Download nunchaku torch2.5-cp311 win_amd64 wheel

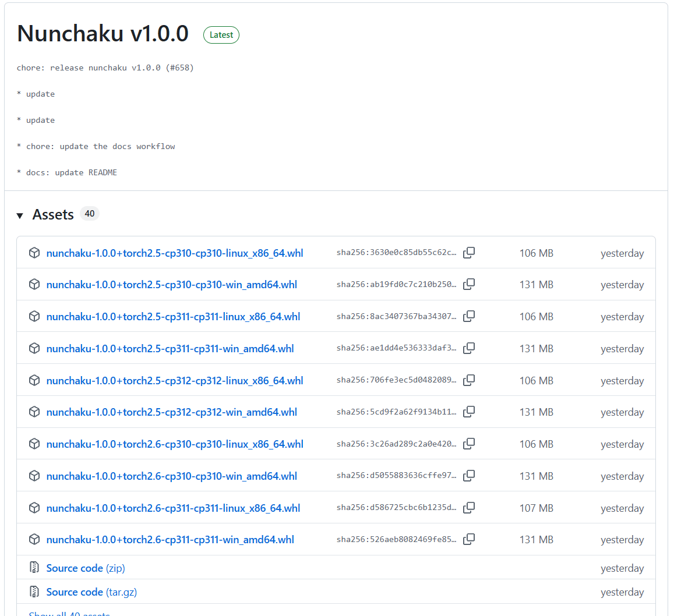(170, 348)
